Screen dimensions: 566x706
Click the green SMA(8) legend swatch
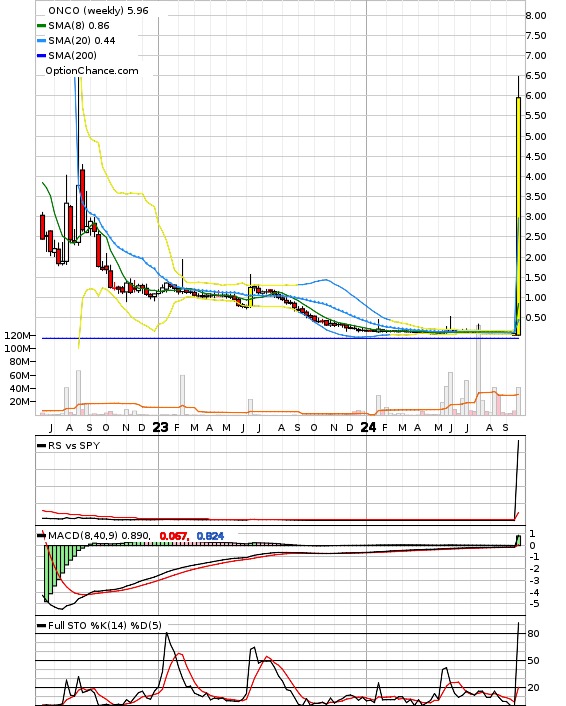click(x=41, y=26)
